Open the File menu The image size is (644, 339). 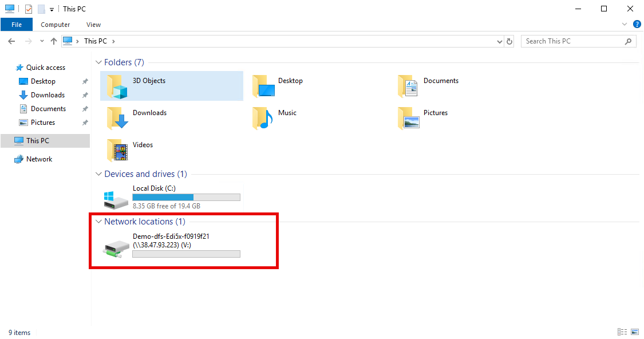(x=17, y=25)
